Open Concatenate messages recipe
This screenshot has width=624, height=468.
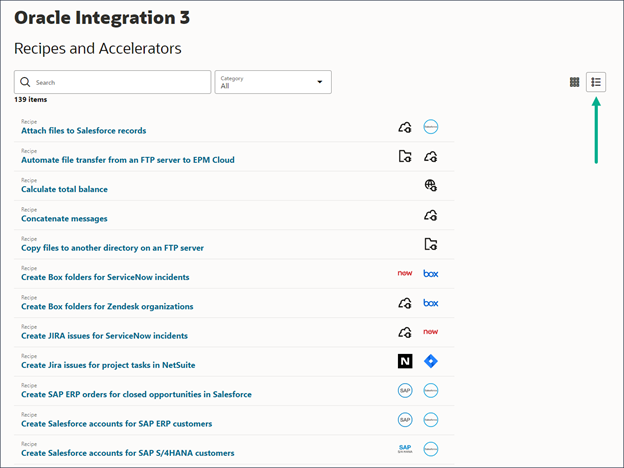(x=64, y=218)
